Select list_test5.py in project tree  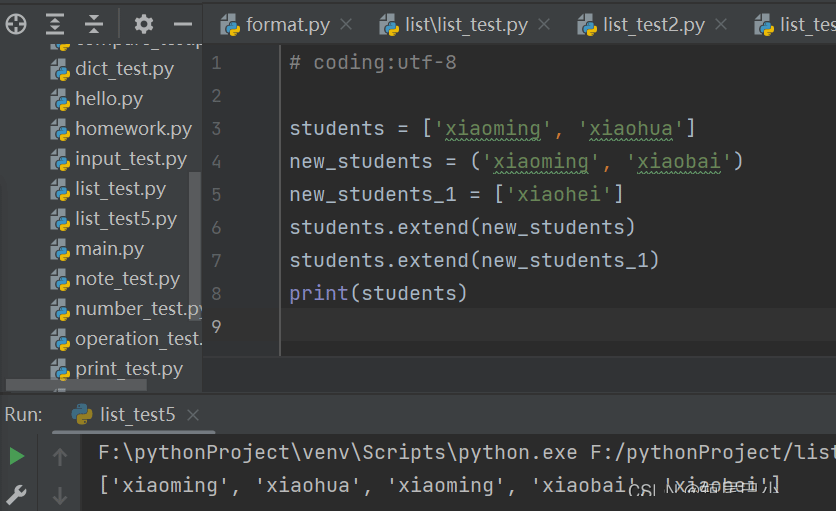coord(126,219)
